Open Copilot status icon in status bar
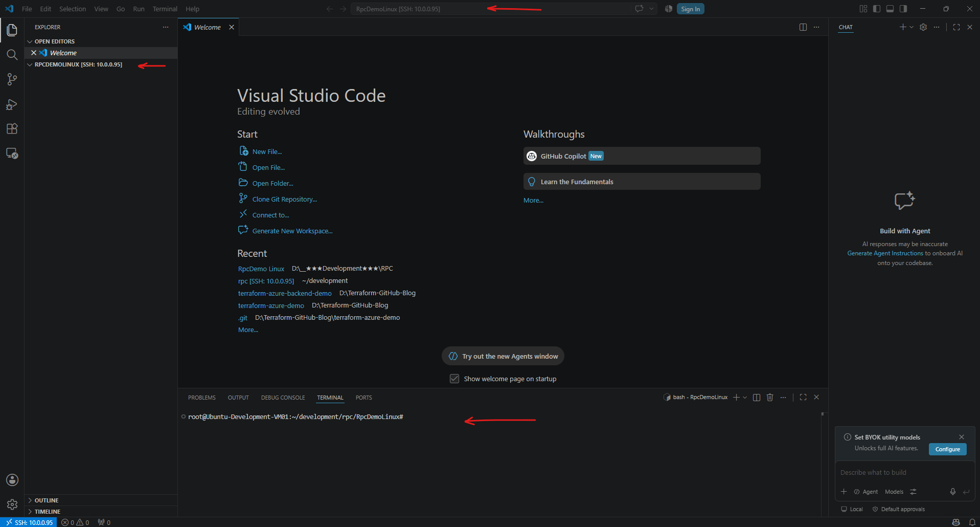The width and height of the screenshot is (980, 527). (x=956, y=522)
